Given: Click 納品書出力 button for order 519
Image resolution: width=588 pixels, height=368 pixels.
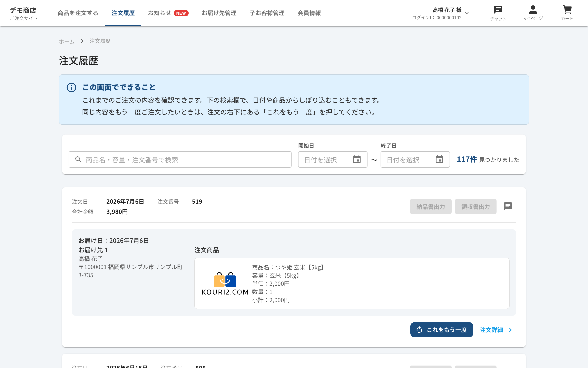Looking at the screenshot, I should pyautogui.click(x=431, y=207).
